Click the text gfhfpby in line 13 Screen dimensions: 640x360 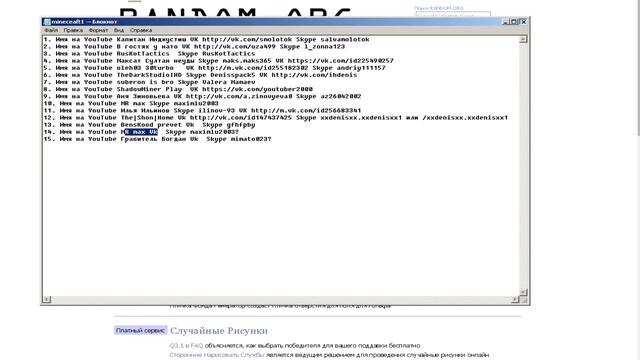[x=241, y=125]
